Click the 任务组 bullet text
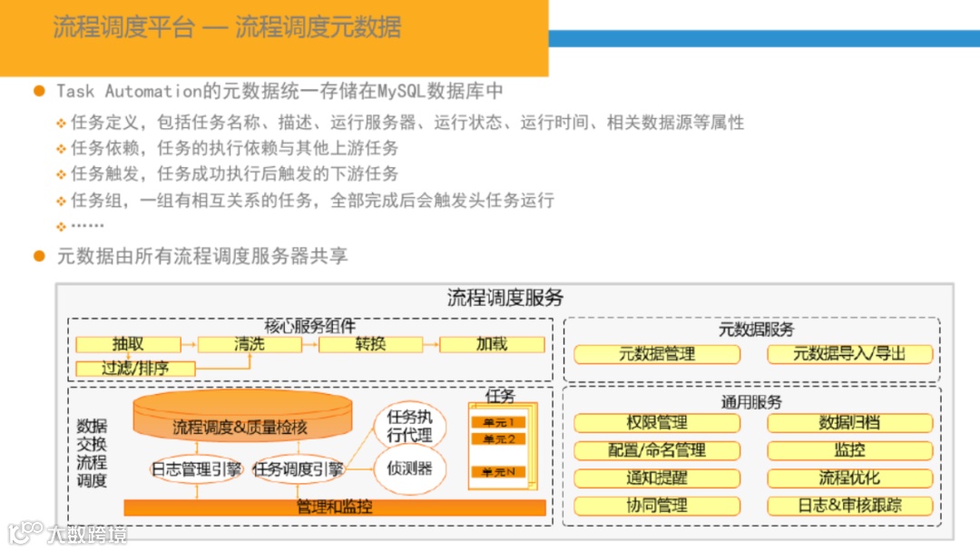The height and width of the screenshot is (552, 980). (312, 200)
